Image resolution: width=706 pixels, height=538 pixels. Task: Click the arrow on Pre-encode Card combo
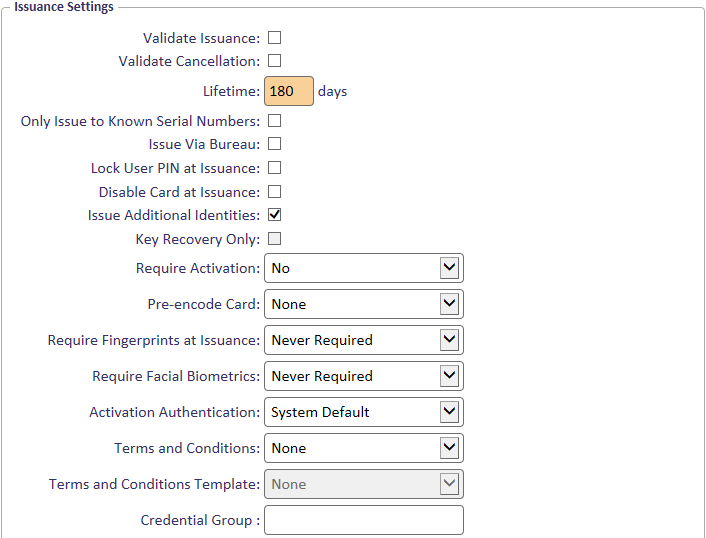[449, 304]
